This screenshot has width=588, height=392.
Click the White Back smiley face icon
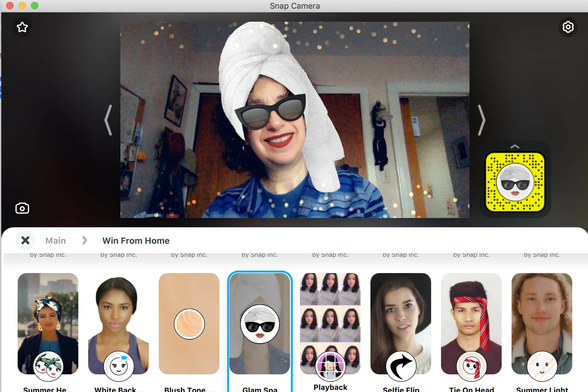pos(118,366)
